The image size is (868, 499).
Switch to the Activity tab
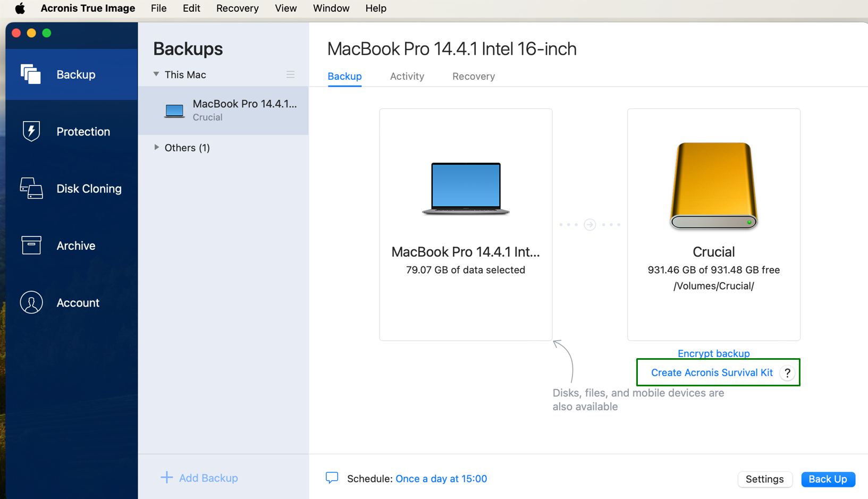click(407, 76)
